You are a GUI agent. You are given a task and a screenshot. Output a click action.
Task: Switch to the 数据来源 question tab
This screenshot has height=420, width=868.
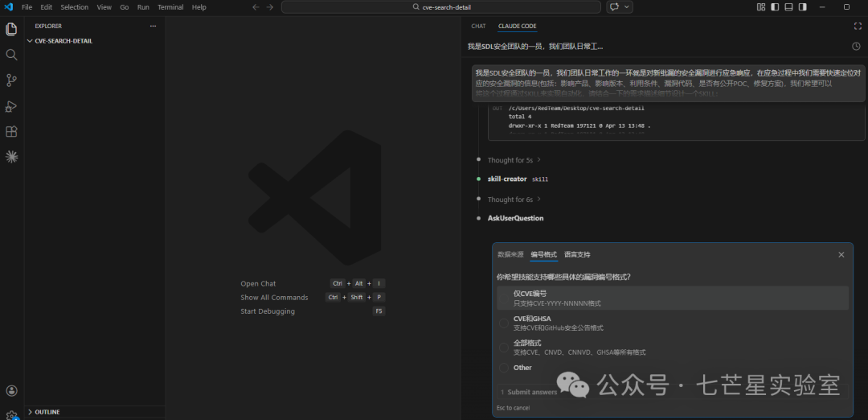point(510,255)
